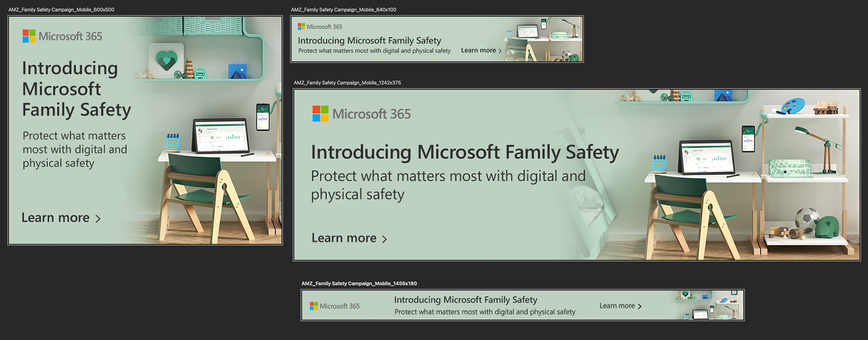Image resolution: width=868 pixels, height=340 pixels.
Task: Select headline 'Introducing Microsoft Family Safety' in 1242x375 banner
Action: (x=465, y=152)
